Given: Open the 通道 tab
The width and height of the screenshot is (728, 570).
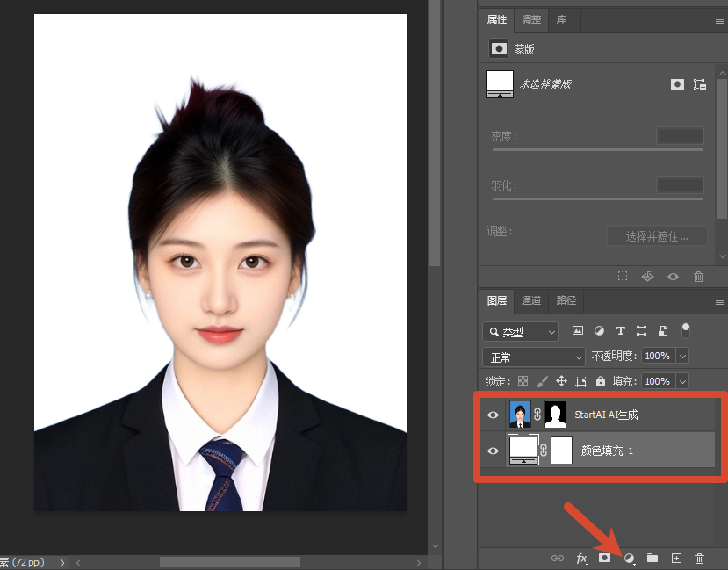Looking at the screenshot, I should tap(531, 300).
